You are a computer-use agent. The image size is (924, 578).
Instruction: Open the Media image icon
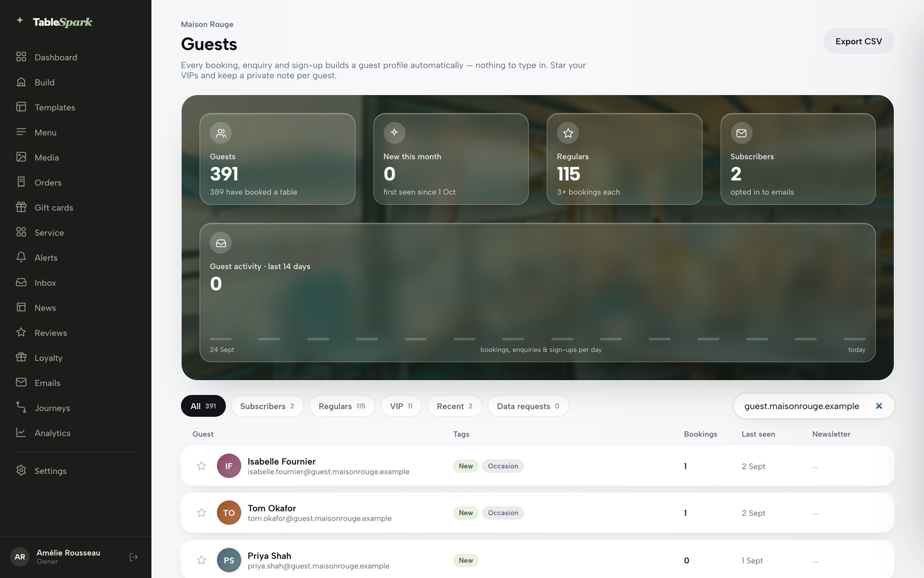click(21, 157)
